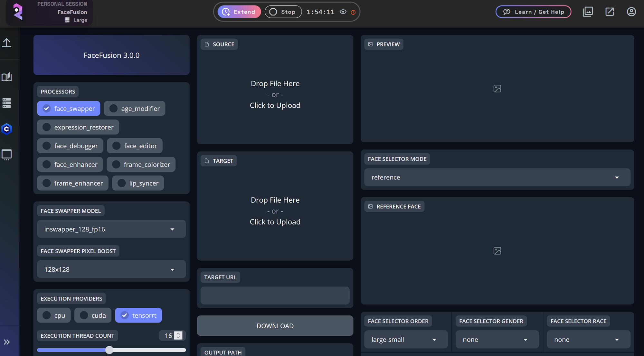644x356 pixels.
Task: Enable the age_modifier processor
Action: [135, 108]
